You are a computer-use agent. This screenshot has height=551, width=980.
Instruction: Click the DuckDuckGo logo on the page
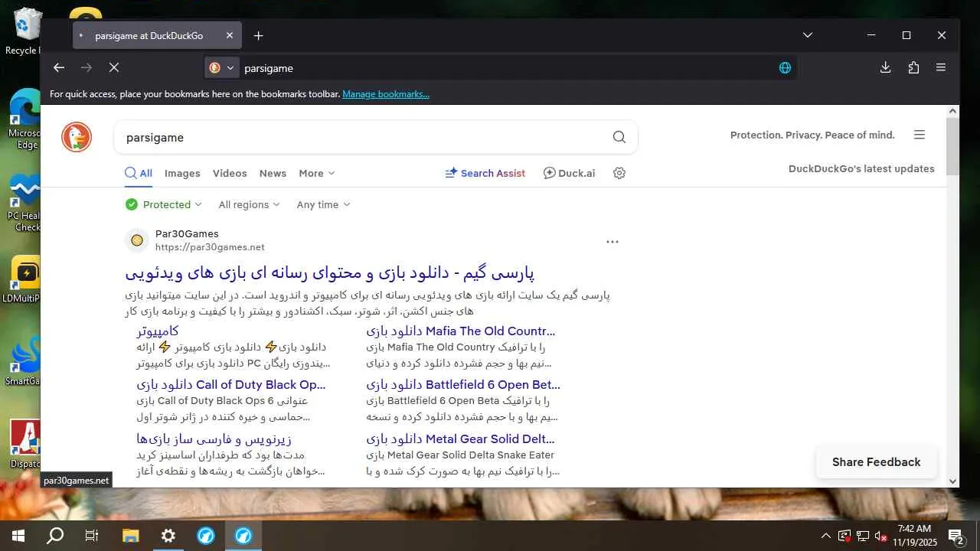(77, 137)
